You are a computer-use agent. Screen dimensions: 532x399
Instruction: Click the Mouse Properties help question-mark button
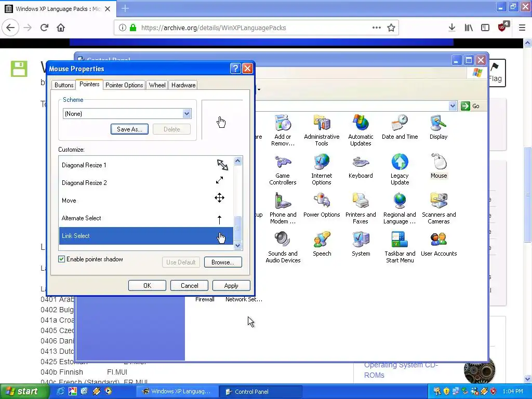point(235,69)
